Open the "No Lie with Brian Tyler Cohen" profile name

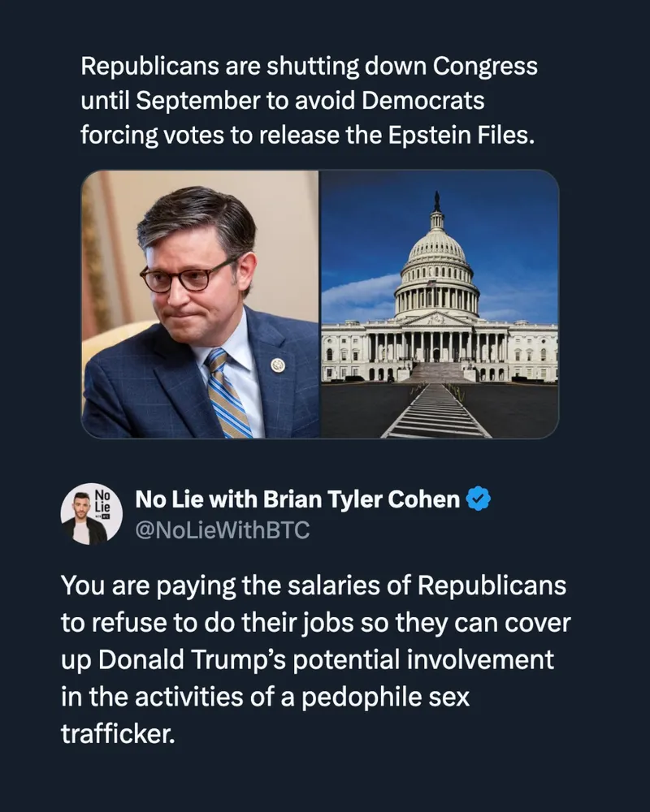tap(297, 499)
